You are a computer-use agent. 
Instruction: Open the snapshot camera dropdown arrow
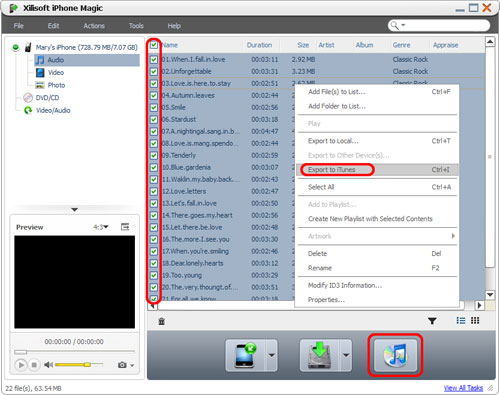132,366
